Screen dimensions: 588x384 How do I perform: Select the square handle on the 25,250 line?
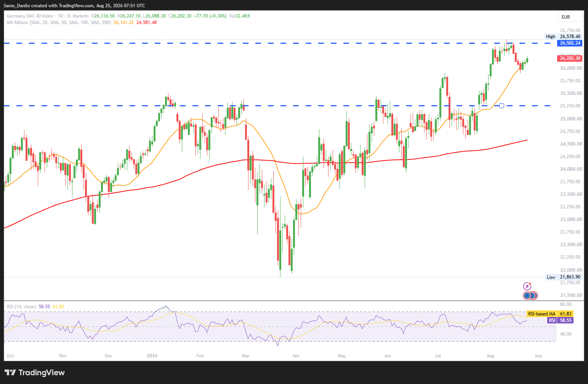coord(501,106)
